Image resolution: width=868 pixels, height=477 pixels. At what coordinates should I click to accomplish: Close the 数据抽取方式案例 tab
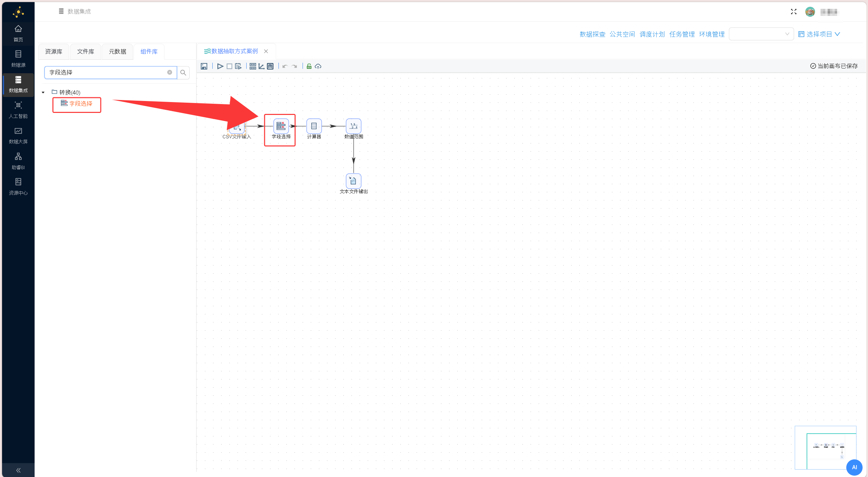[x=266, y=51]
